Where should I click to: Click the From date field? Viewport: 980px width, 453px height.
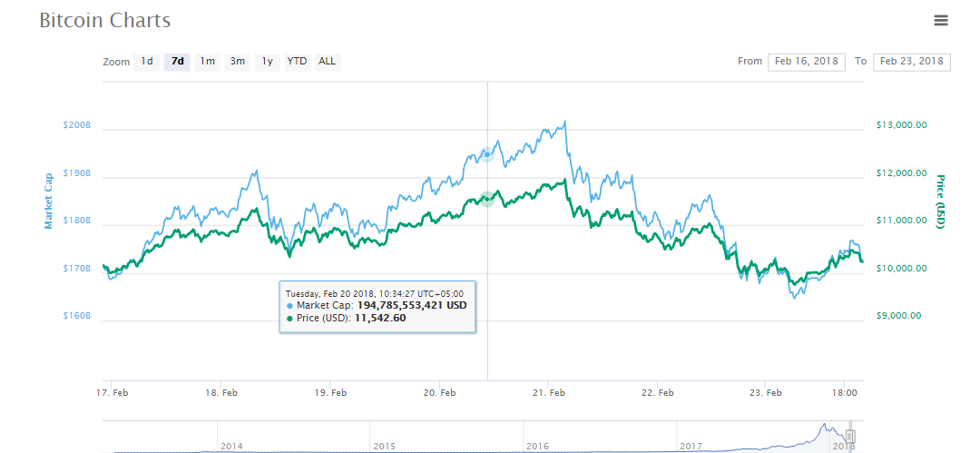806,62
